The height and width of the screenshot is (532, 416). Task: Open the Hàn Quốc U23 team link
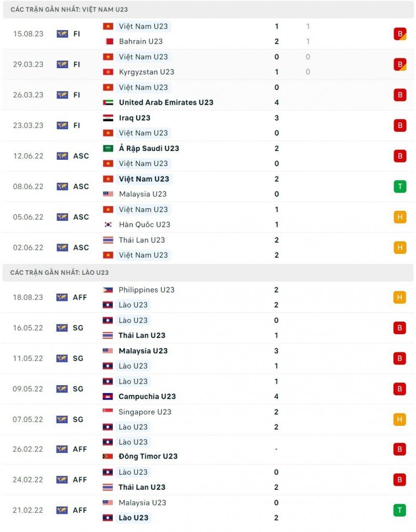[x=144, y=224]
